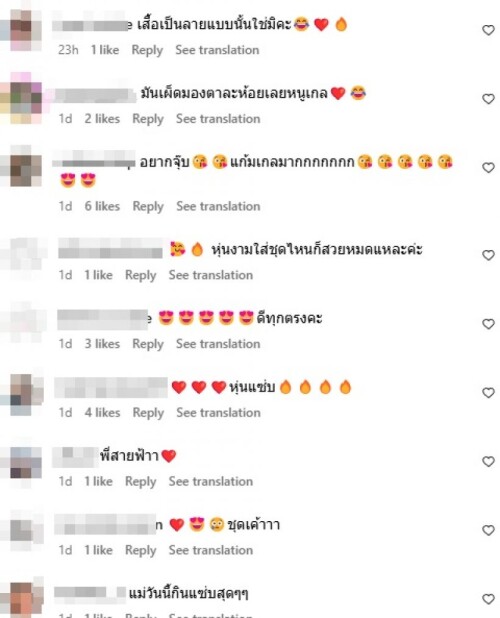500x618 pixels.
Task: Like the พี่สายฟ้า comment
Action: point(488,462)
